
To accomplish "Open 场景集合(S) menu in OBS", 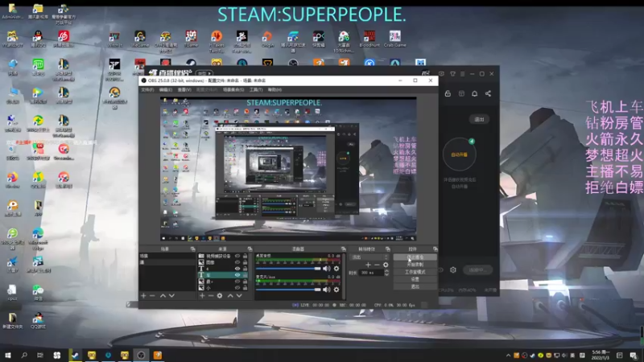I will click(233, 89).
